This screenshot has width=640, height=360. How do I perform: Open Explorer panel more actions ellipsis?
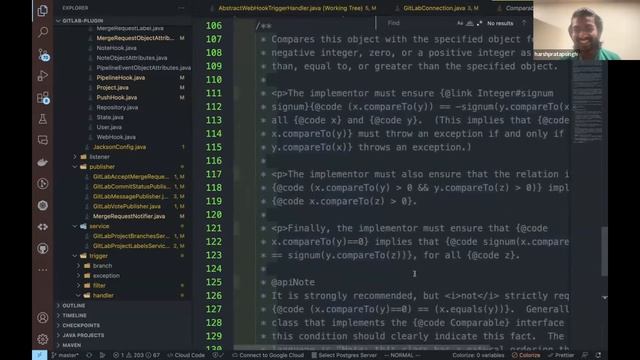pyautogui.click(x=181, y=8)
